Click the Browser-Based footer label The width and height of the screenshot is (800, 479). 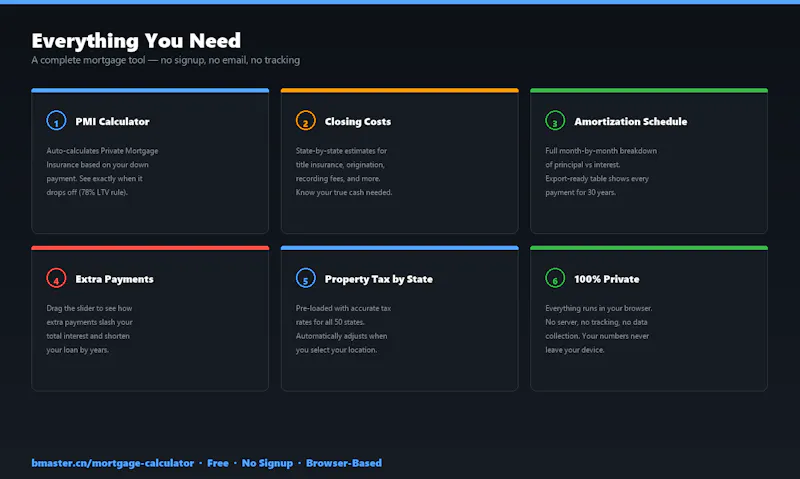click(344, 463)
